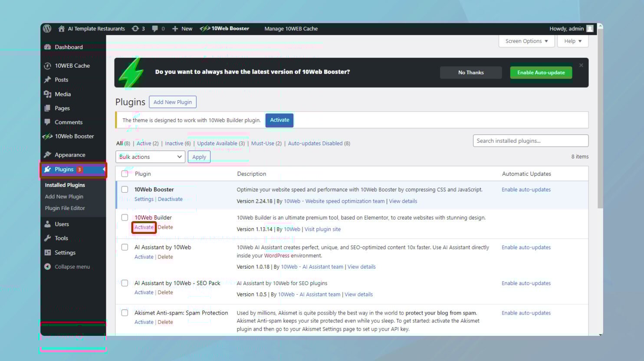This screenshot has width=644, height=361.
Task: Check the select-all plugins checkbox
Action: pyautogui.click(x=125, y=173)
